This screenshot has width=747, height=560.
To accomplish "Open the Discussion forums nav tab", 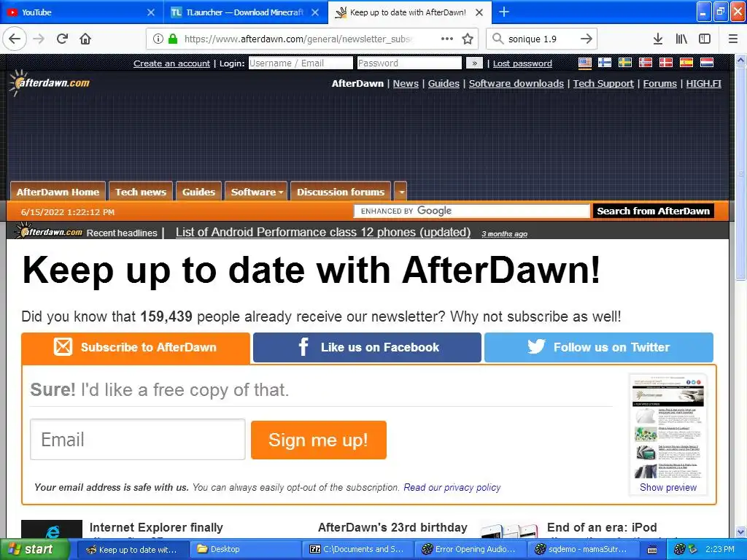I will [341, 192].
